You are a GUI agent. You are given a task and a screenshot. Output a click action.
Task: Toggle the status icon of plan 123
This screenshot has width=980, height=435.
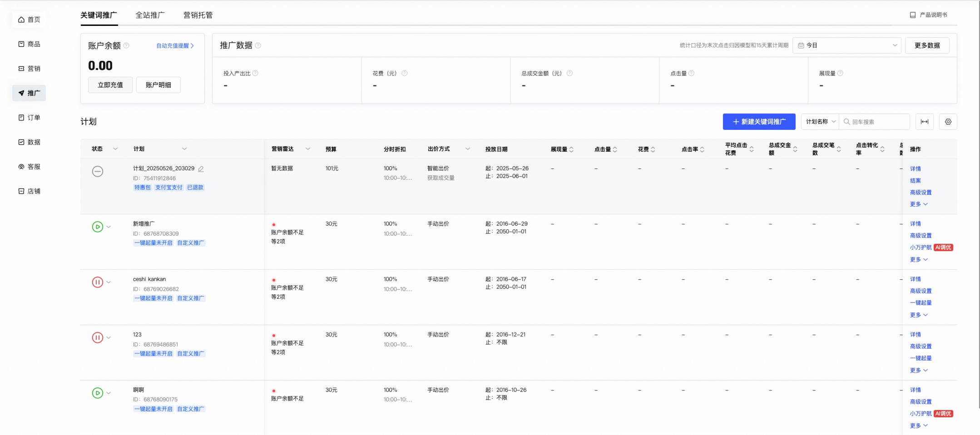pos(98,337)
